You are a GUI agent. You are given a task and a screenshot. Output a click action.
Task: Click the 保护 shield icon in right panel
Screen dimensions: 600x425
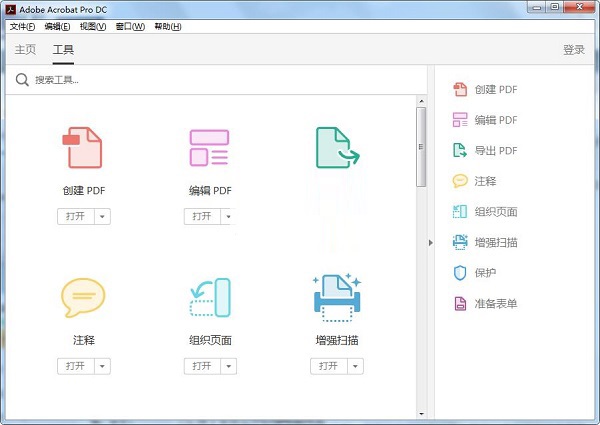[460, 273]
